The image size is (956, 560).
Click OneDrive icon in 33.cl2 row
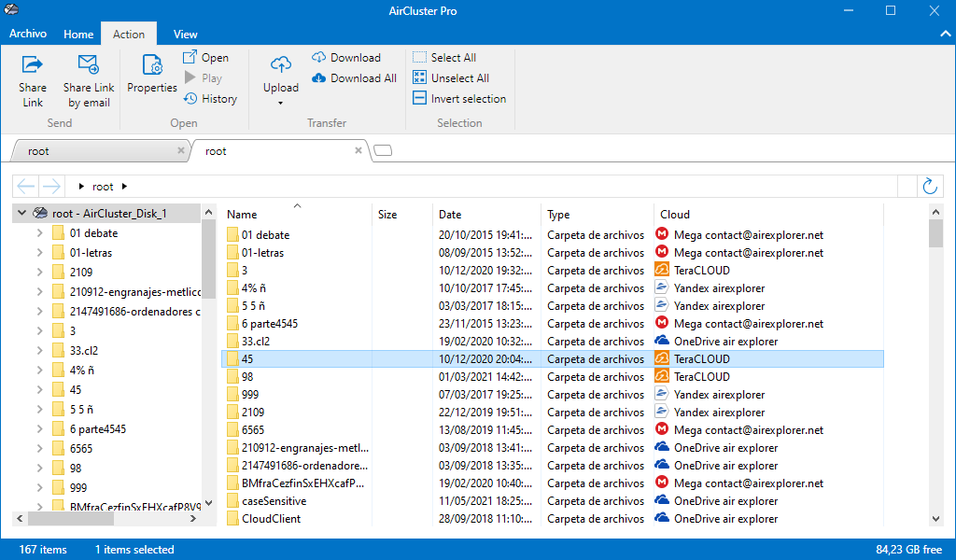point(662,340)
